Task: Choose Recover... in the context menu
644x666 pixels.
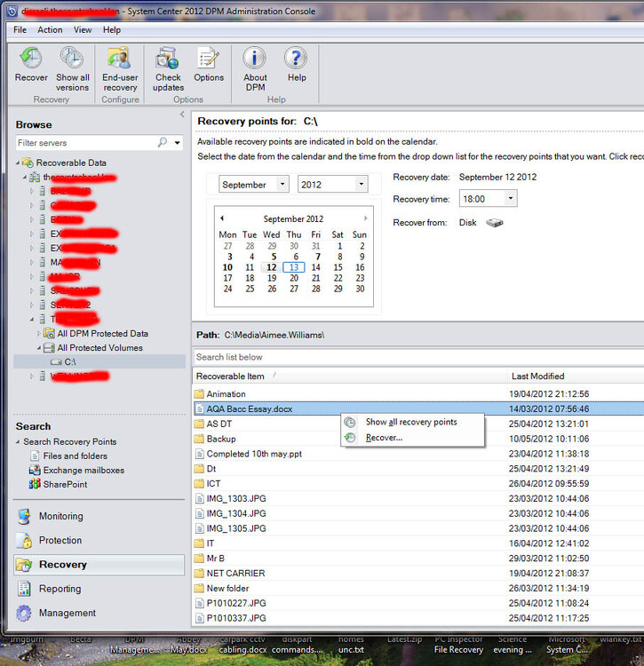Action: tap(412, 438)
